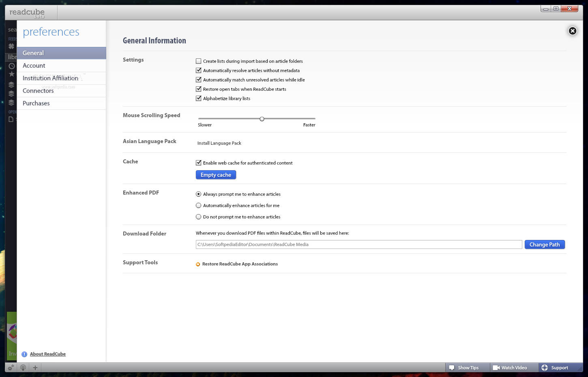
Task: Select Do not prompt me to enhance articles
Action: (x=198, y=217)
